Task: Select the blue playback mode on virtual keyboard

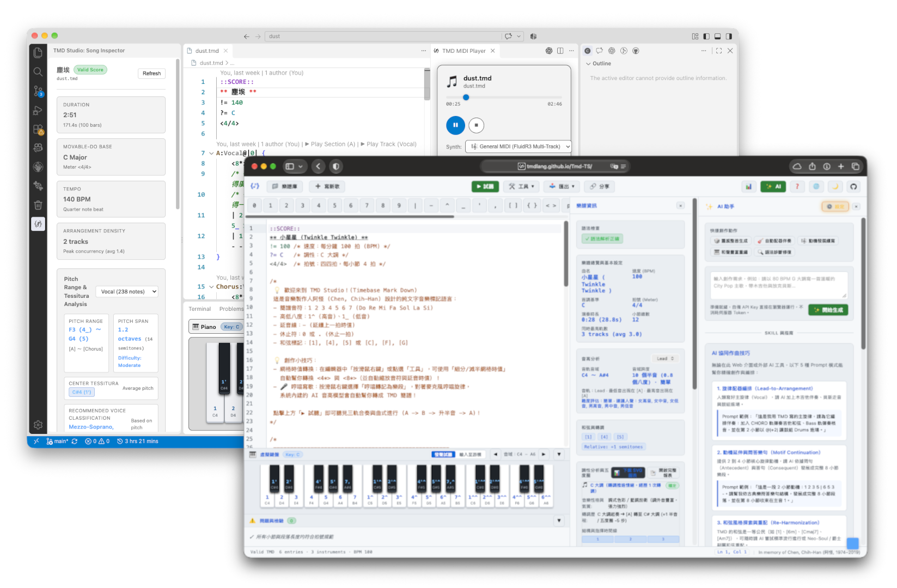Action: pos(443,455)
